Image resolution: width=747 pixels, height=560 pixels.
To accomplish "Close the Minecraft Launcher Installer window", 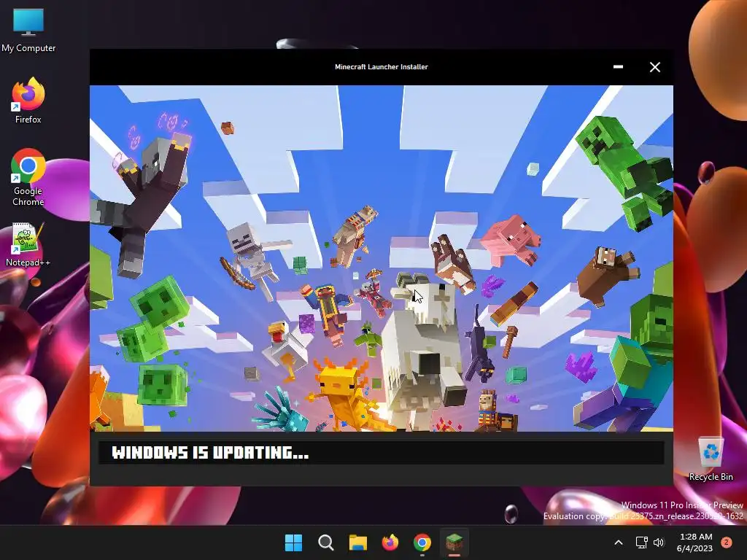I will pos(655,67).
